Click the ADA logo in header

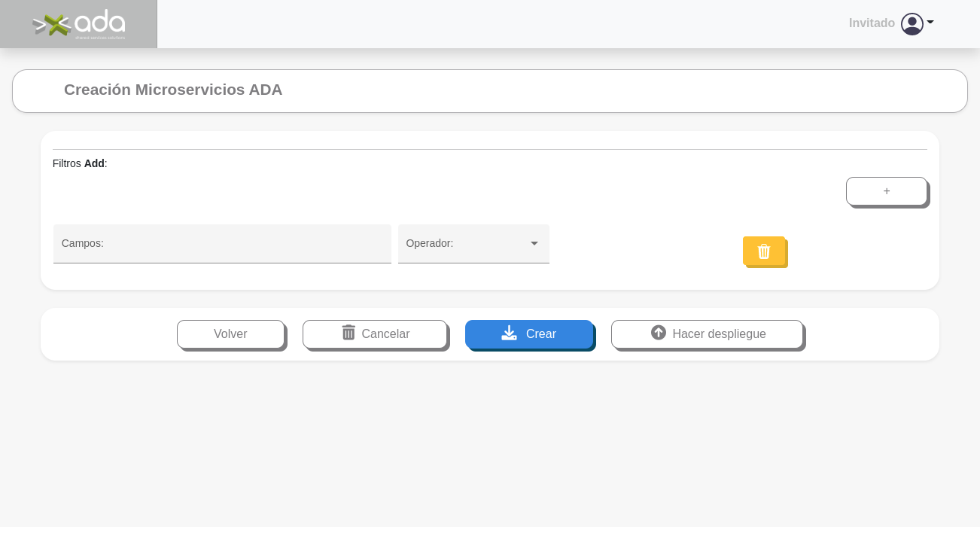(79, 24)
